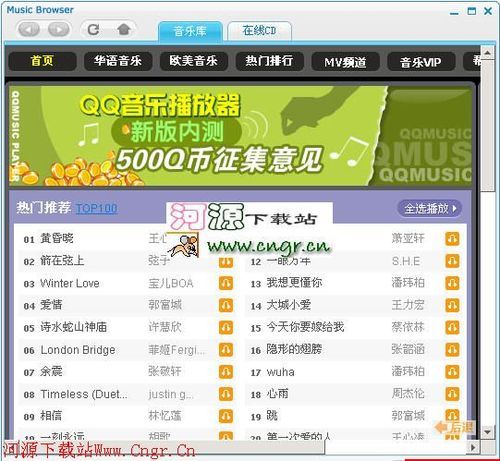Download song 06 London Bridge
The height and width of the screenshot is (461, 500).
click(x=226, y=350)
